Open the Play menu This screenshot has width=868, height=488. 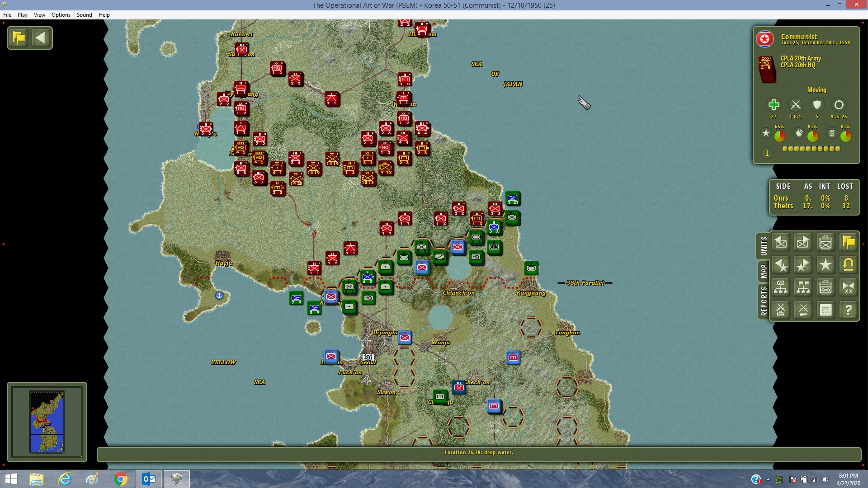point(23,15)
